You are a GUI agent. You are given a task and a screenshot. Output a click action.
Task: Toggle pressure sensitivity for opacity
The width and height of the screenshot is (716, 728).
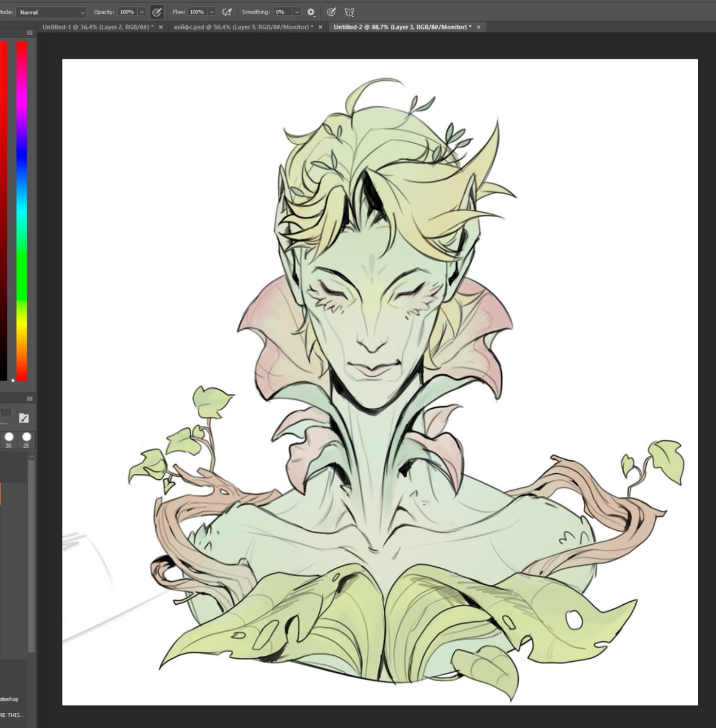click(x=157, y=12)
